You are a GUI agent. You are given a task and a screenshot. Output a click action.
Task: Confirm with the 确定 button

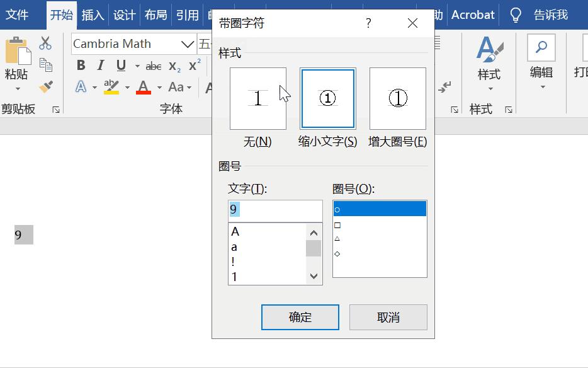(x=300, y=317)
